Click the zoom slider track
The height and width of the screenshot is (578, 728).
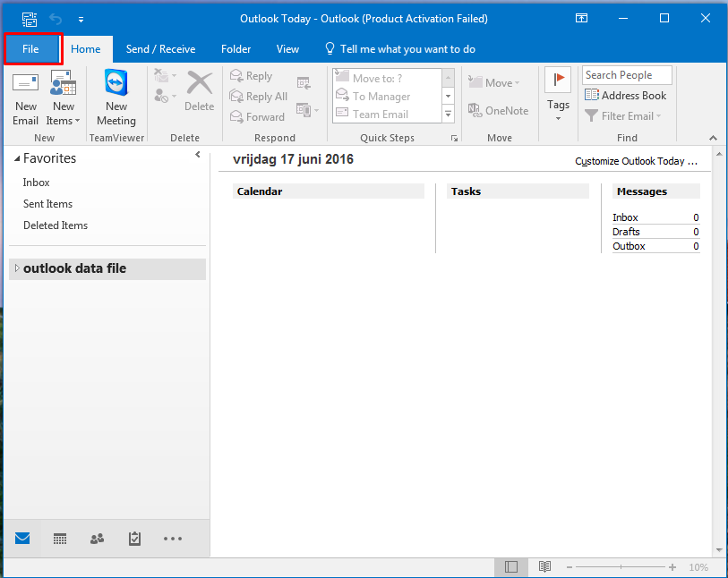tap(621, 567)
